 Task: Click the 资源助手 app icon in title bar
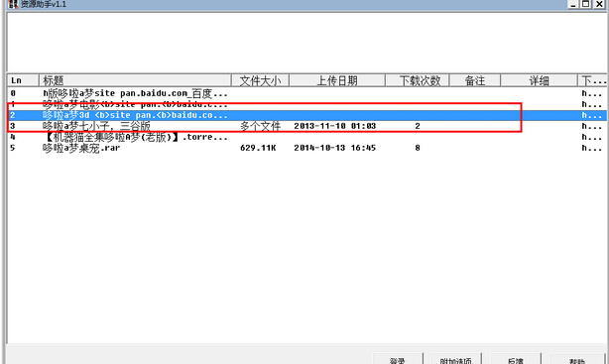13,4
